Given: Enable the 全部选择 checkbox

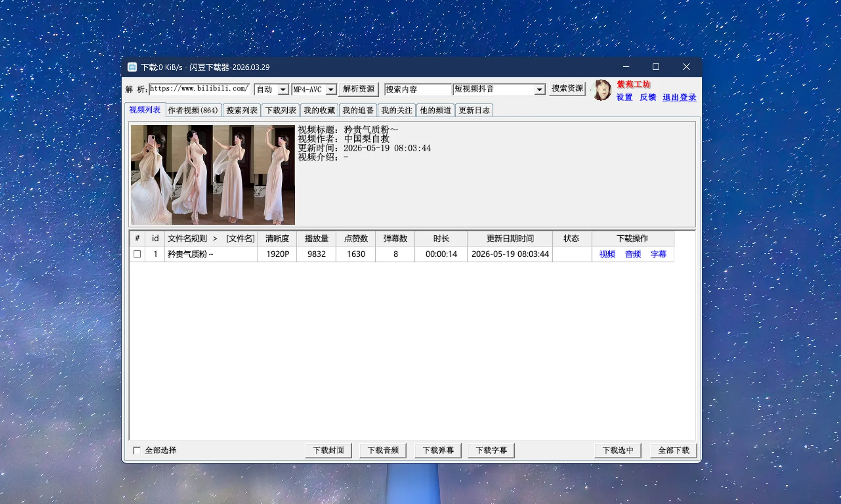Looking at the screenshot, I should click(x=137, y=450).
